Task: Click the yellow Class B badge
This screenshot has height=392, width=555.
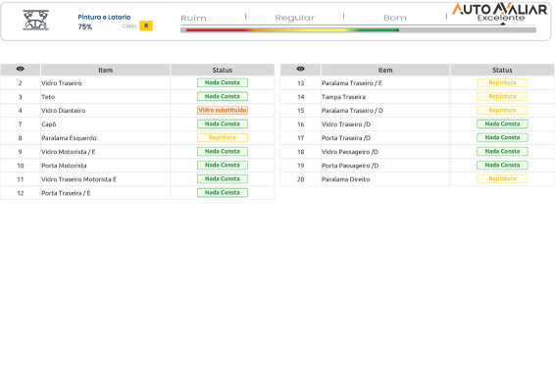Action: [x=146, y=25]
